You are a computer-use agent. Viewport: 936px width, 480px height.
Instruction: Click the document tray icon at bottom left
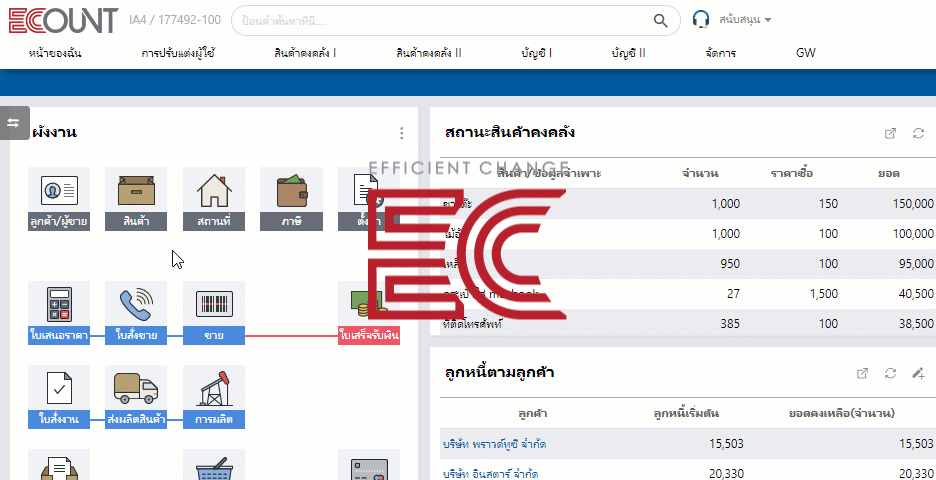tap(59, 466)
